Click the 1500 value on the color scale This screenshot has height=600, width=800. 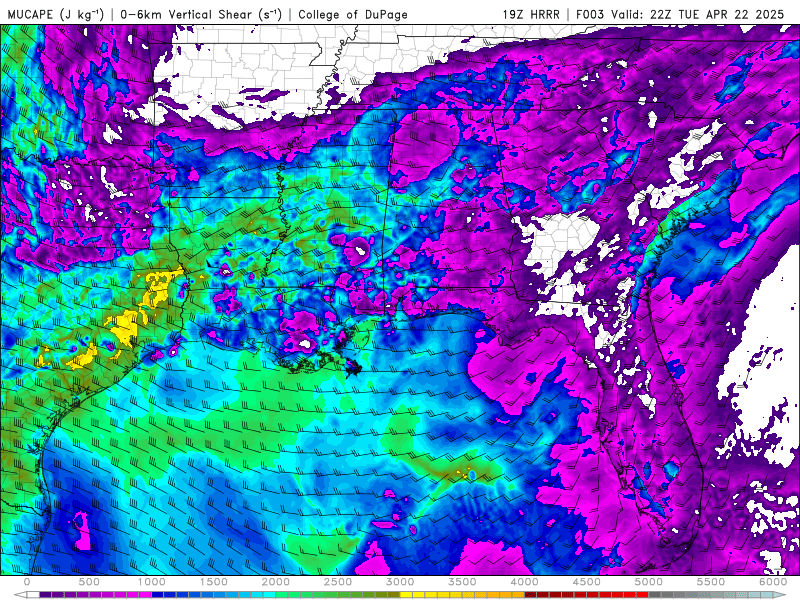(x=214, y=582)
